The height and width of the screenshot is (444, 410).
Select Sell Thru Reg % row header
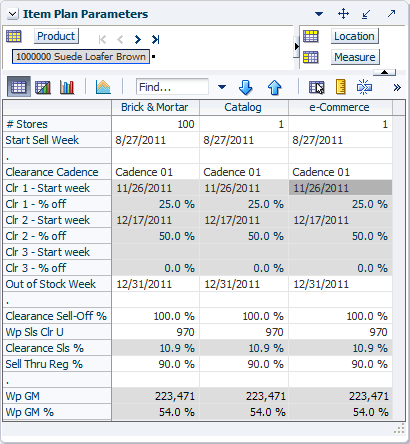57,364
